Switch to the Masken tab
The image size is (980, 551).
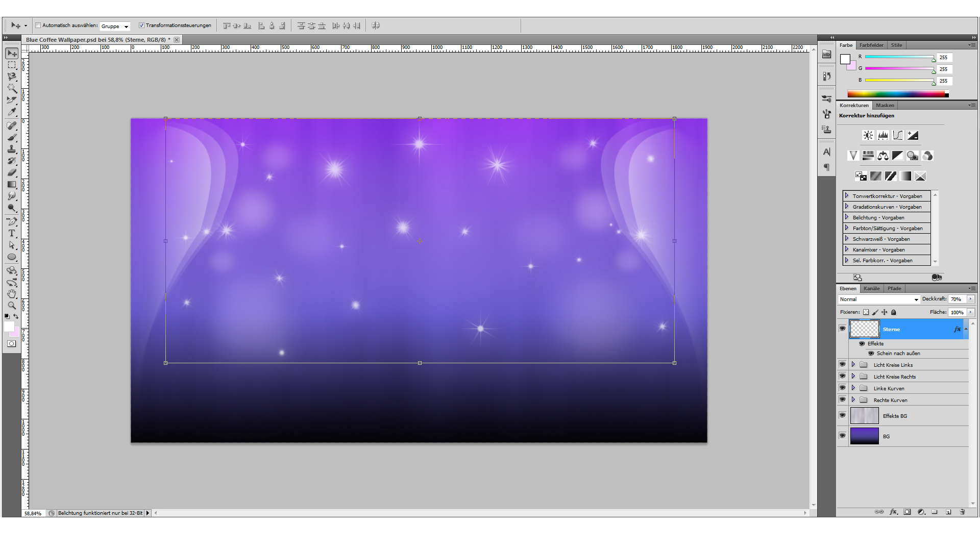pyautogui.click(x=885, y=106)
